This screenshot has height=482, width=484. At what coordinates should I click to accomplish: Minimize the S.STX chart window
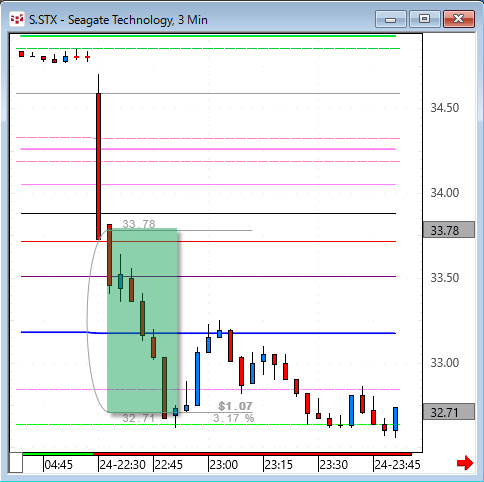391,19
